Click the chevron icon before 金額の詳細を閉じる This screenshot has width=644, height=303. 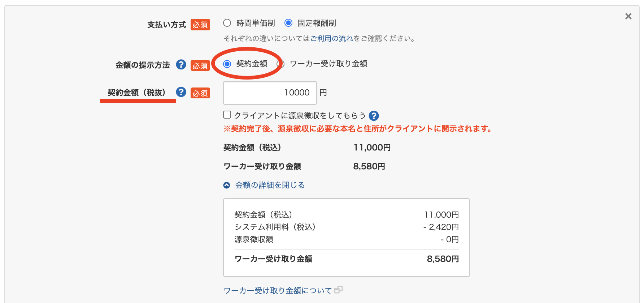tap(227, 185)
